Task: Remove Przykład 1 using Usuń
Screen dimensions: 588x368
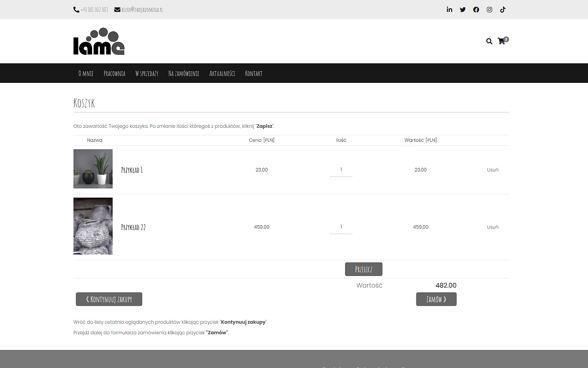Action: pyautogui.click(x=492, y=170)
